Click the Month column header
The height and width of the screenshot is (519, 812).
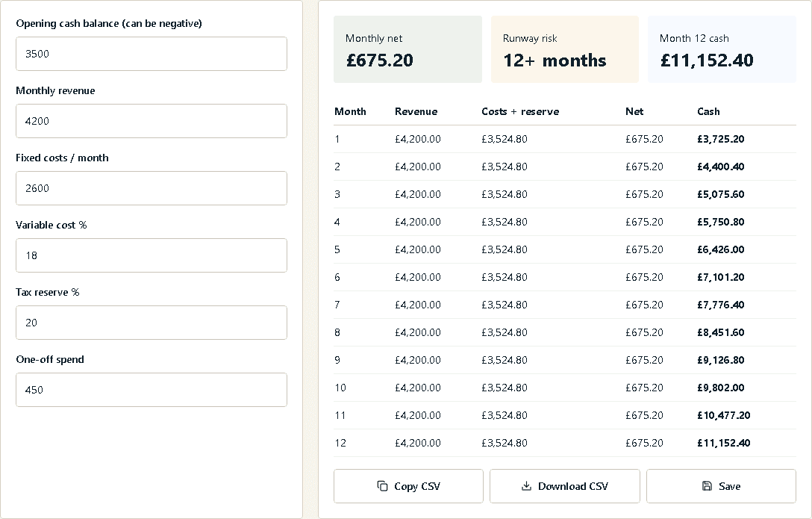pos(350,111)
